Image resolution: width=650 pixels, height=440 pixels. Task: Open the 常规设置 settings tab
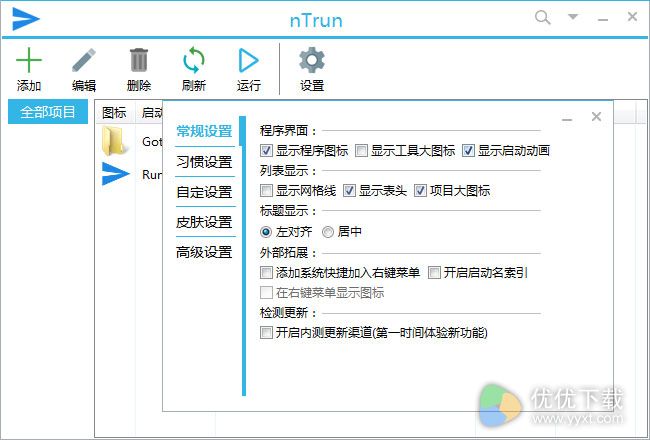click(x=204, y=131)
